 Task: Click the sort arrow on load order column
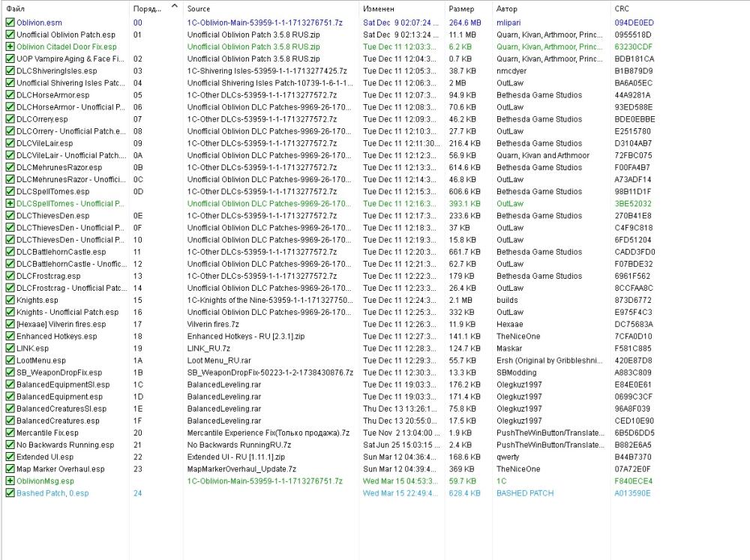pos(175,6)
